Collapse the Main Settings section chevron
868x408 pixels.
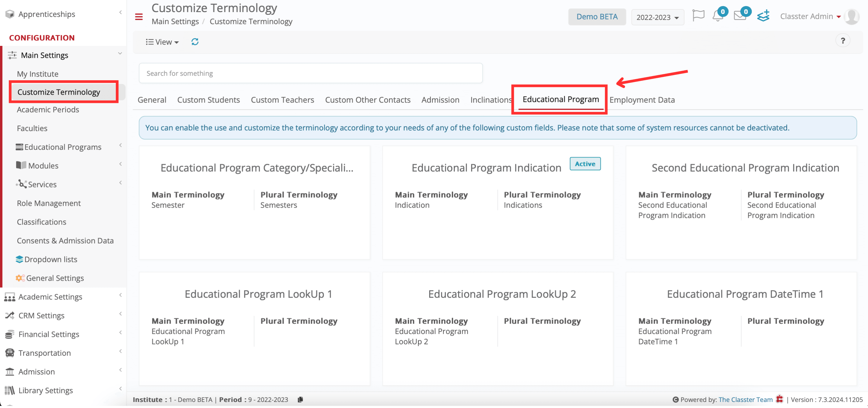120,54
